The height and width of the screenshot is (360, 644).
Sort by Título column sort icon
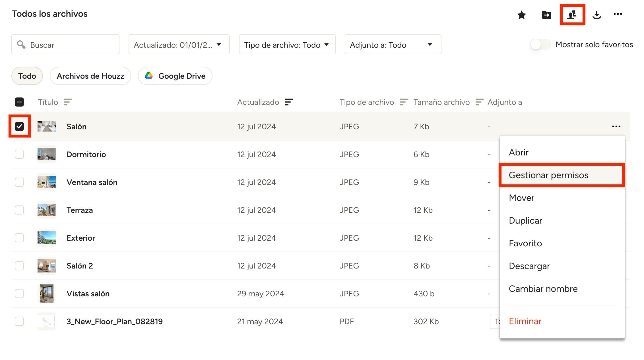68,102
